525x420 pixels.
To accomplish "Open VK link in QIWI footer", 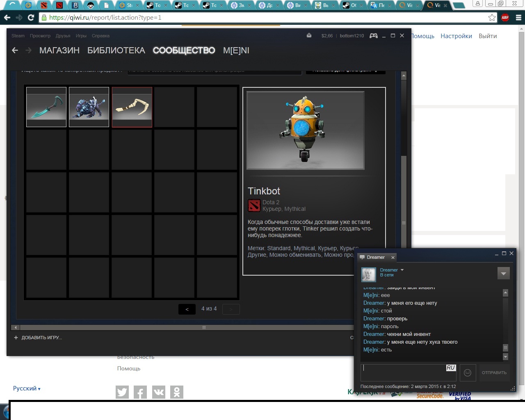I will (x=158, y=392).
